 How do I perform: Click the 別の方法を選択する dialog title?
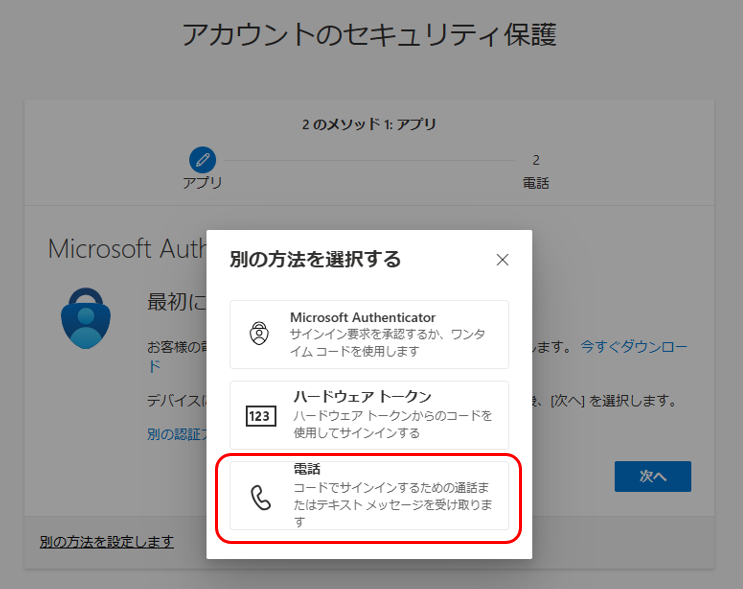pyautogui.click(x=315, y=259)
